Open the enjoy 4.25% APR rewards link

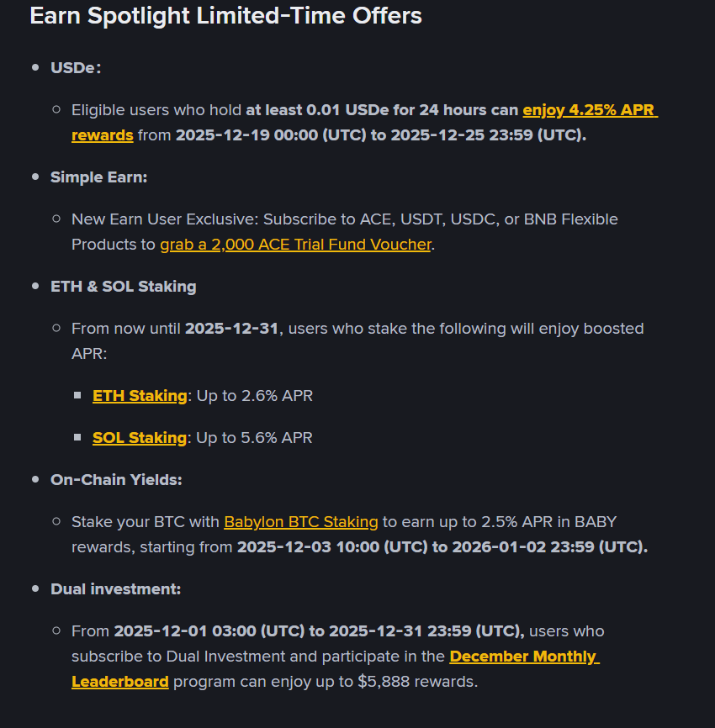[x=589, y=110]
